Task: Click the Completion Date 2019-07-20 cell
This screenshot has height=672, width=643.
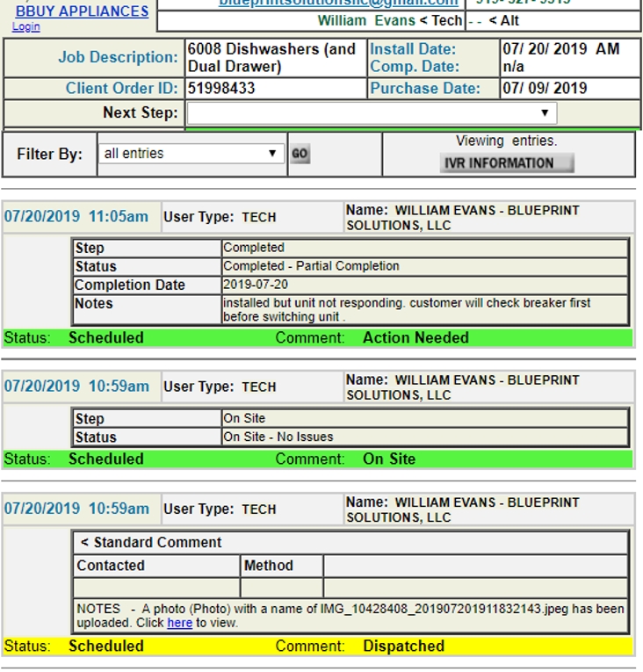Action: click(255, 285)
